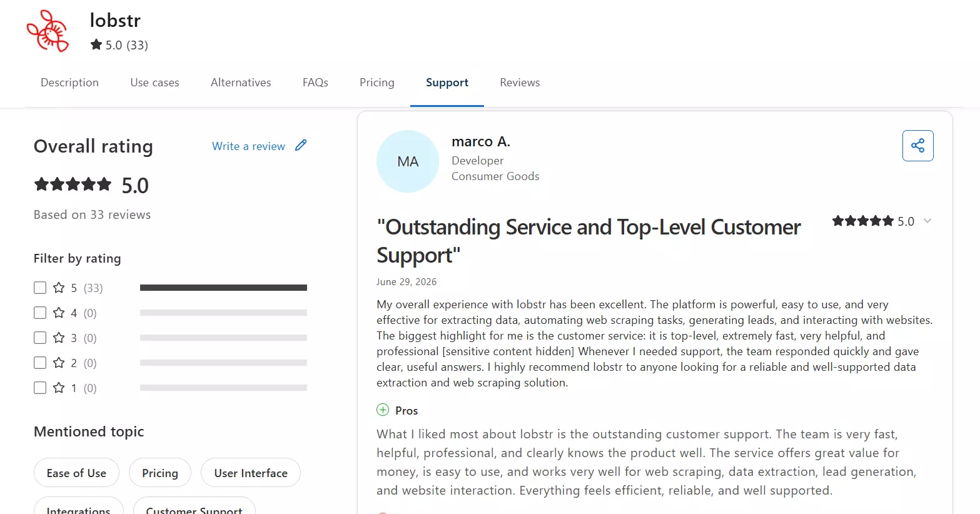Click the review date June 29, 2026
The image size is (980, 514).
(407, 282)
